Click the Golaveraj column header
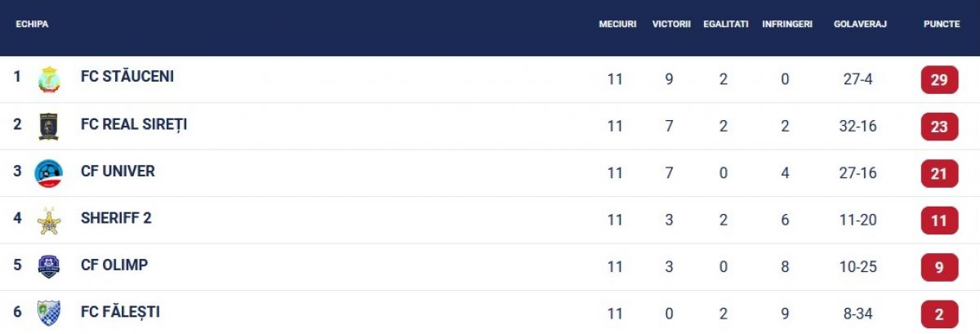 click(860, 24)
